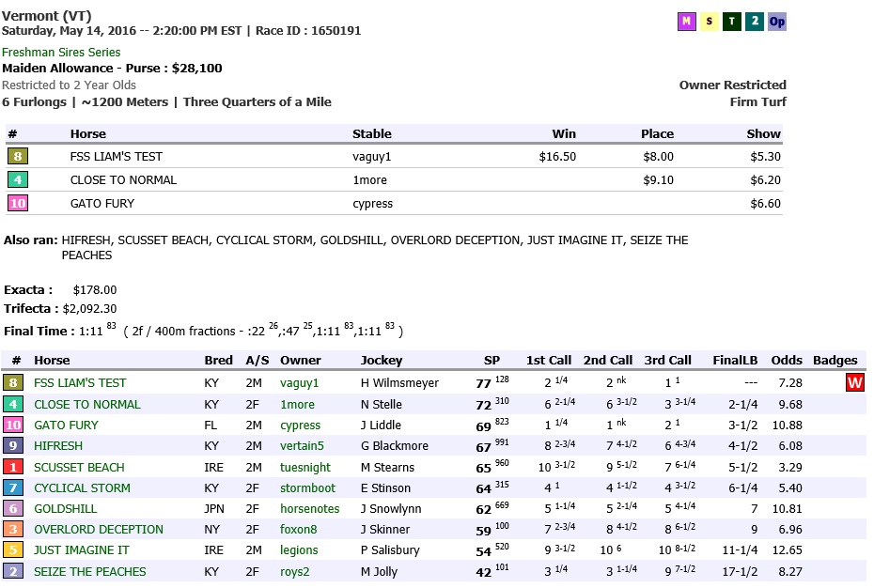Click number 2 badge beside SEIZE THE PEACHES
The image size is (874, 588).
[13, 572]
